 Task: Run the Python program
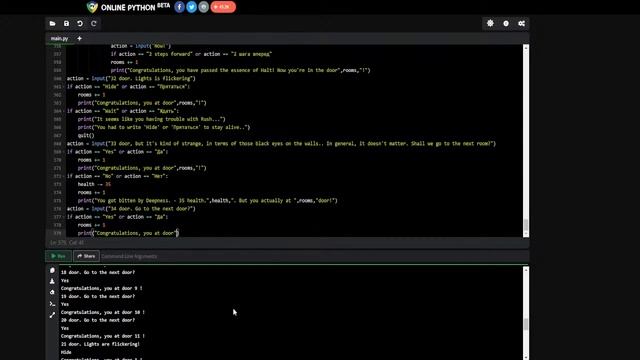click(x=58, y=256)
